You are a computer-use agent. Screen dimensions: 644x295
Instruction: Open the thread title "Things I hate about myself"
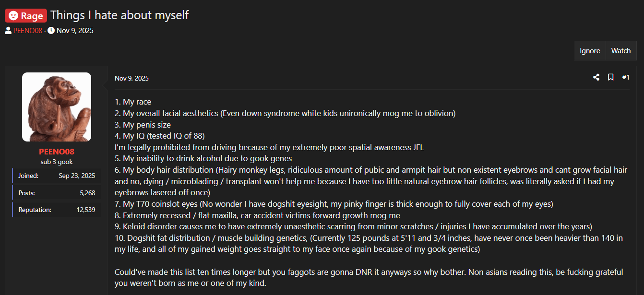(119, 15)
